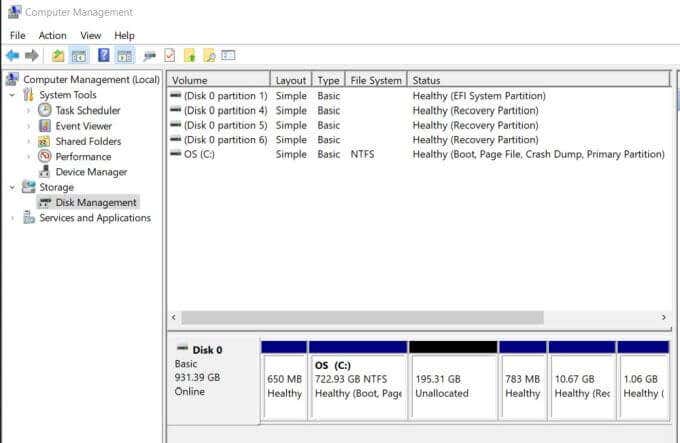Select the 195.31 GB Unallocated block
The image size is (680, 443).
pyautogui.click(x=453, y=381)
